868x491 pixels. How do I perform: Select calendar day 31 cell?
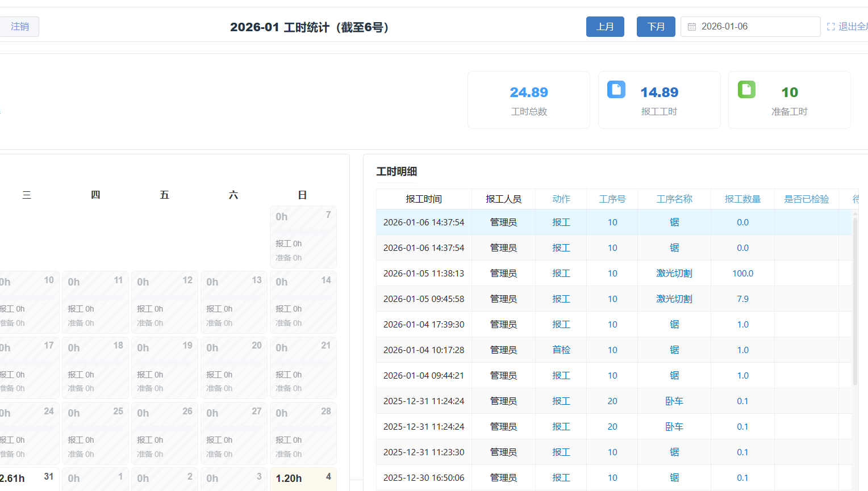coord(28,479)
